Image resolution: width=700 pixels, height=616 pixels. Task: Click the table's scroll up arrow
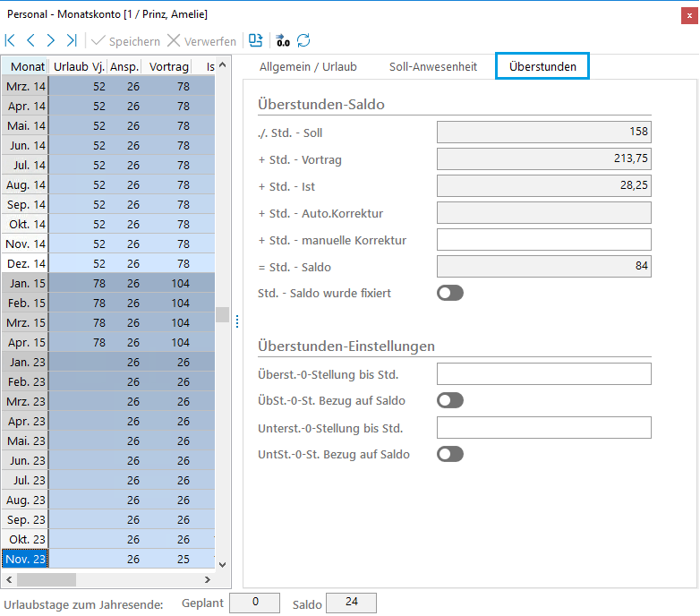[x=223, y=65]
